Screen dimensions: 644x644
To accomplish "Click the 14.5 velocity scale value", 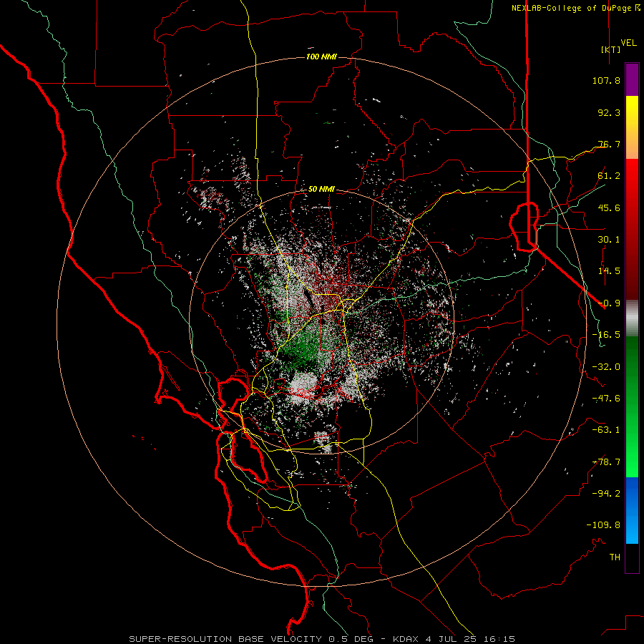I will [x=609, y=271].
